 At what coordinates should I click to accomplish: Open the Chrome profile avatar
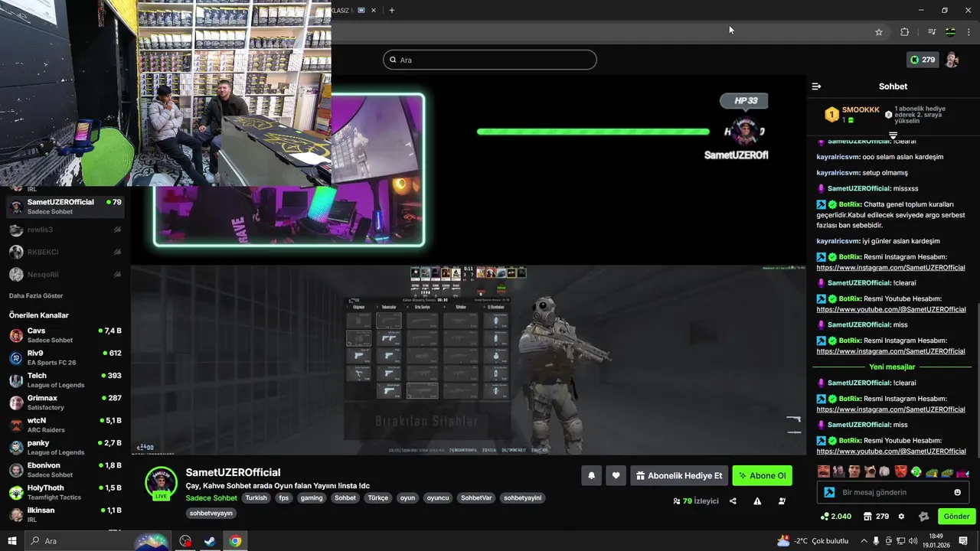[x=950, y=32]
